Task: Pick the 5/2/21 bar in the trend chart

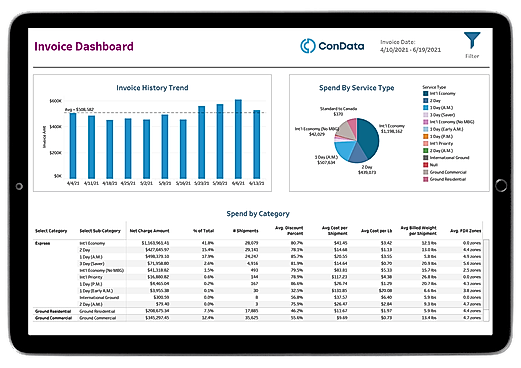Action: click(146, 149)
